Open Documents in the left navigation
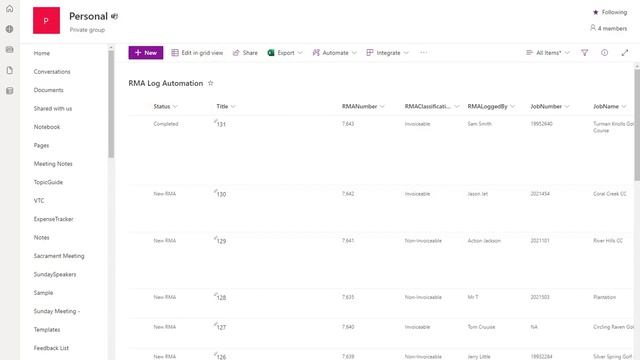Screen dimensions: 640x360 click(49, 90)
